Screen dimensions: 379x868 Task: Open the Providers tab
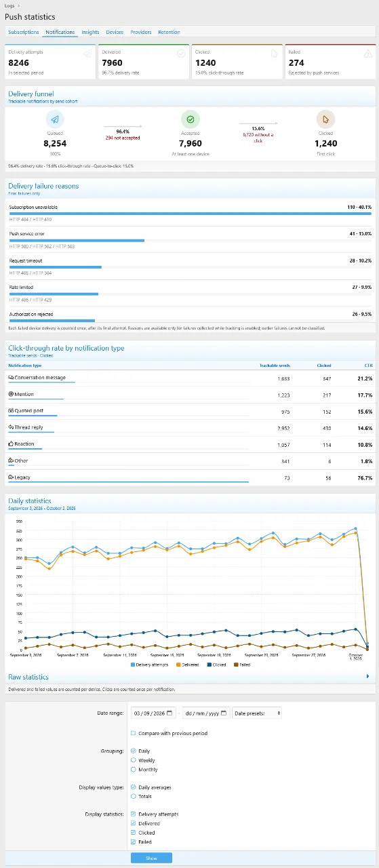pos(141,32)
